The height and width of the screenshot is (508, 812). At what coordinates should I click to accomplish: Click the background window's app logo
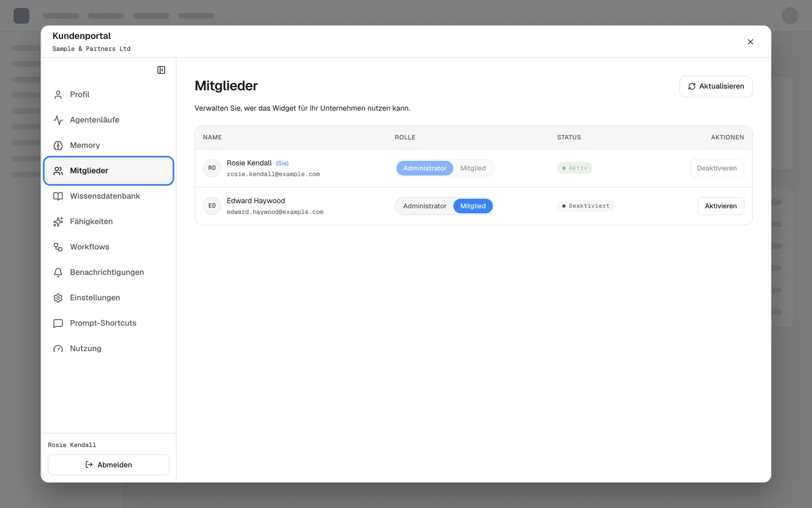click(x=21, y=16)
